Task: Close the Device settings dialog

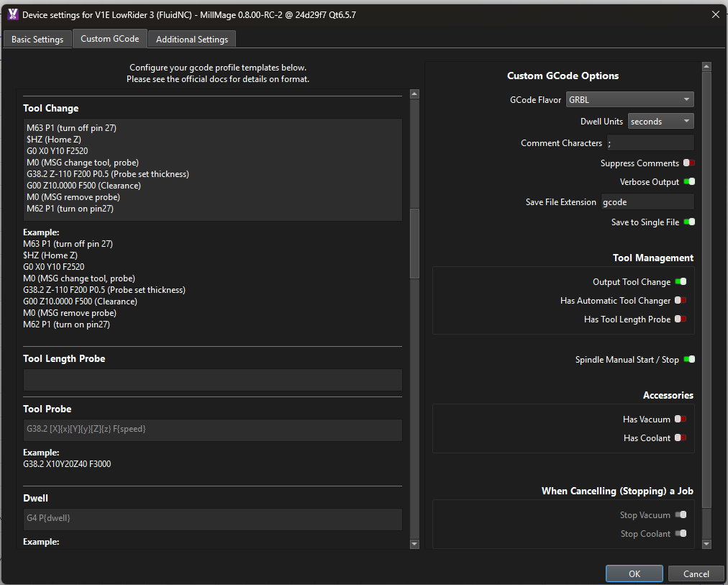Action: click(x=715, y=14)
